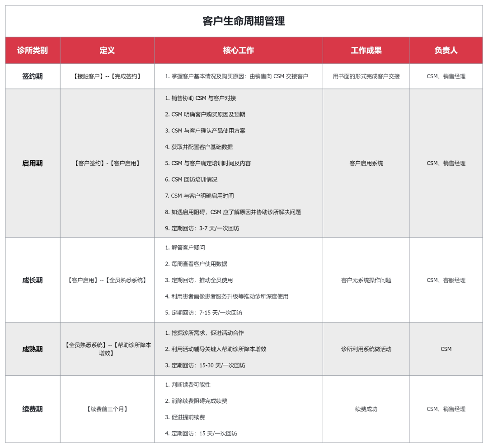Click 促进提前续费 item
The height and width of the screenshot is (448, 488).
(185, 417)
